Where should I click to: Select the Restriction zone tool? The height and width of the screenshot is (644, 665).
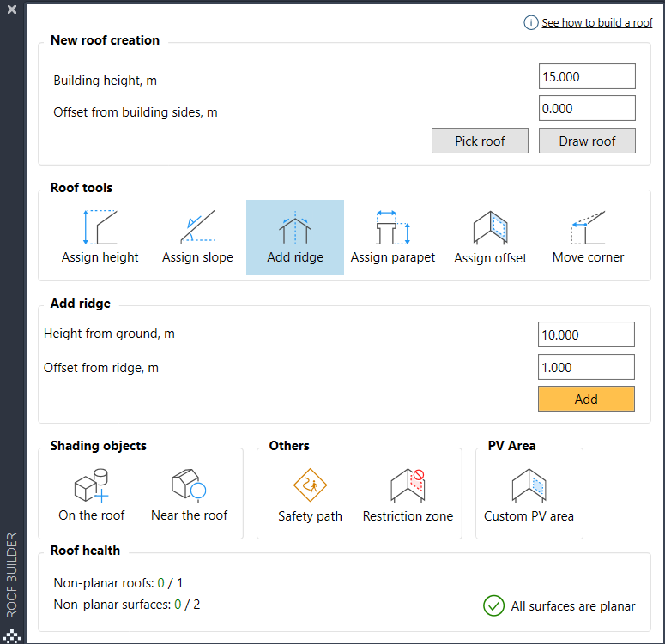tap(408, 495)
